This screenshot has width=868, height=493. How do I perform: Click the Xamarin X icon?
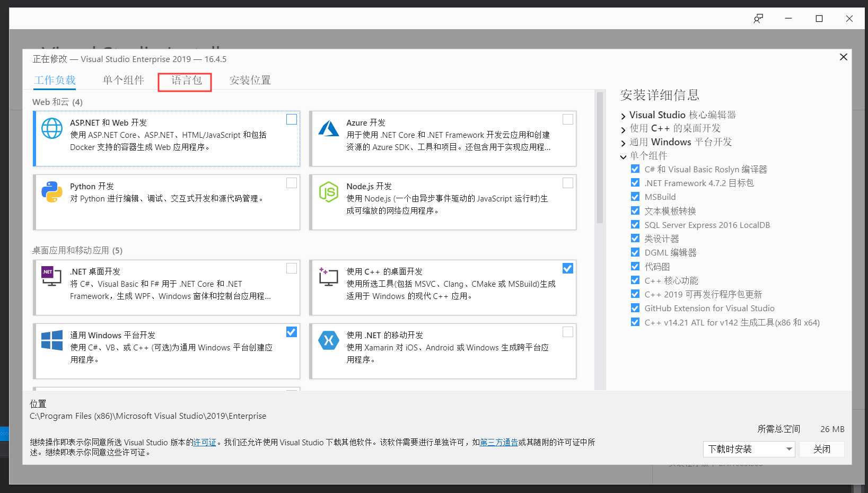tap(329, 340)
